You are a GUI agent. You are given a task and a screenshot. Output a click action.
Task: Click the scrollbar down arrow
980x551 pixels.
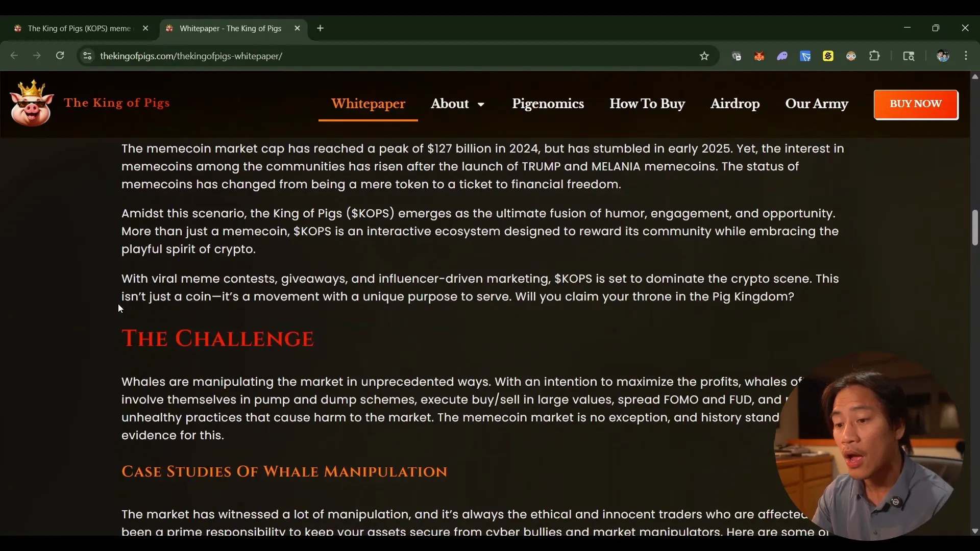pos(975,531)
